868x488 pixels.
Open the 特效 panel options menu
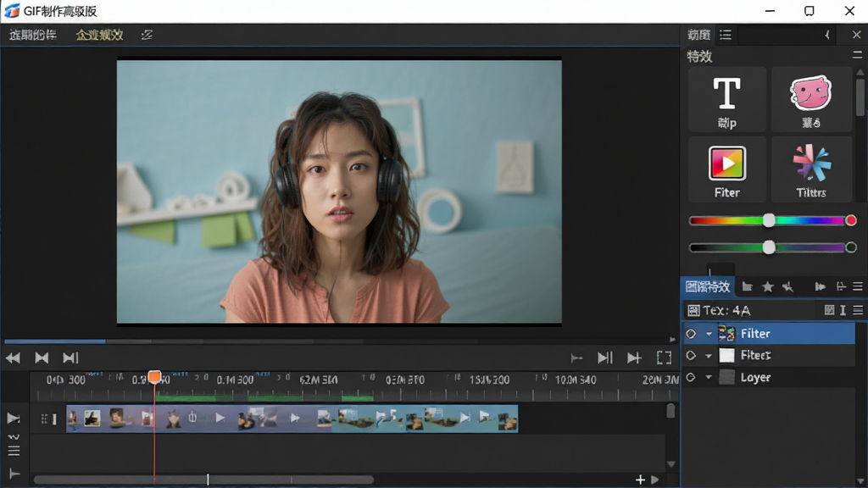point(858,55)
